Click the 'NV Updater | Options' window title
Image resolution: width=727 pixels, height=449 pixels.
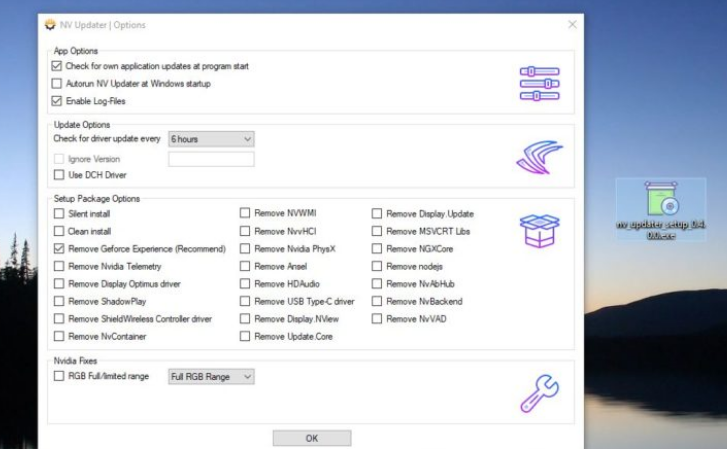(102, 25)
